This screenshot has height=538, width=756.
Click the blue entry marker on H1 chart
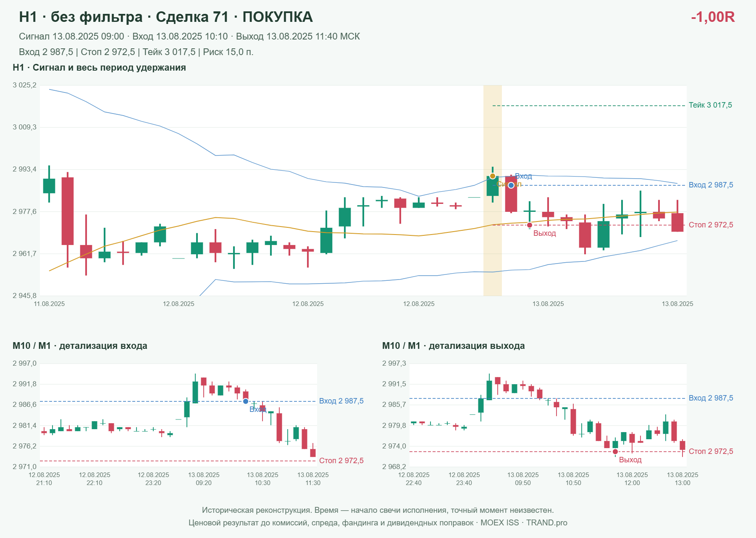[x=511, y=185]
